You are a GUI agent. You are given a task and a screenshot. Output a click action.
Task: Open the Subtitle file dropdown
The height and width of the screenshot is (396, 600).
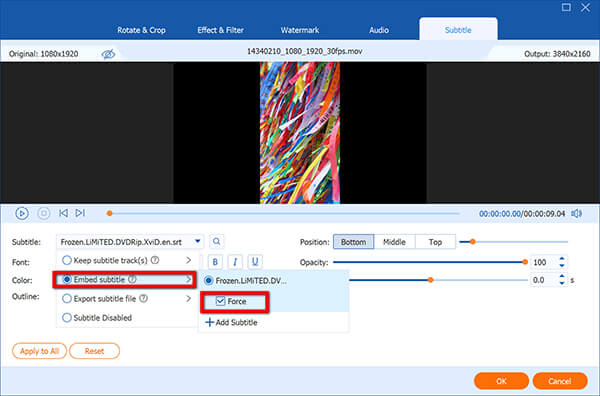(197, 241)
